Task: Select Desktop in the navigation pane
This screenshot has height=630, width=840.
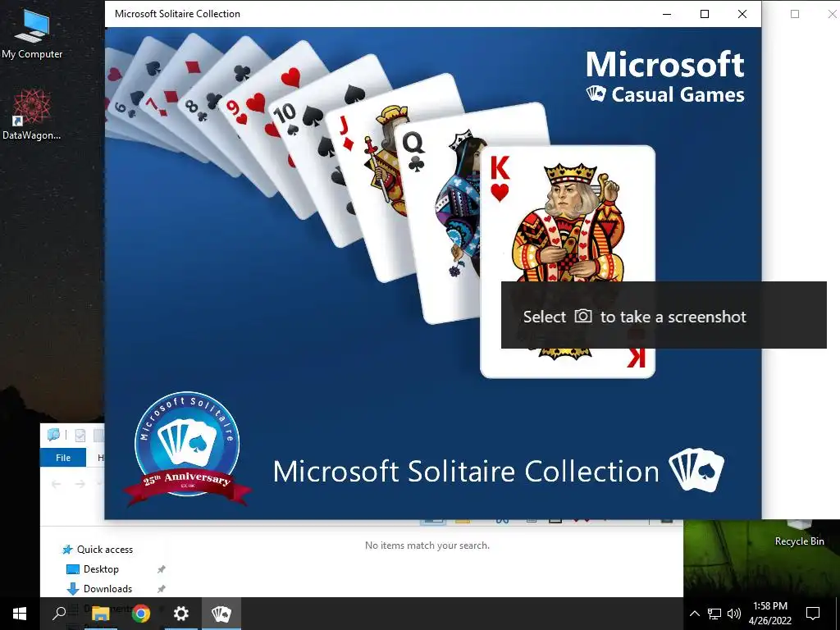Action: [92, 569]
